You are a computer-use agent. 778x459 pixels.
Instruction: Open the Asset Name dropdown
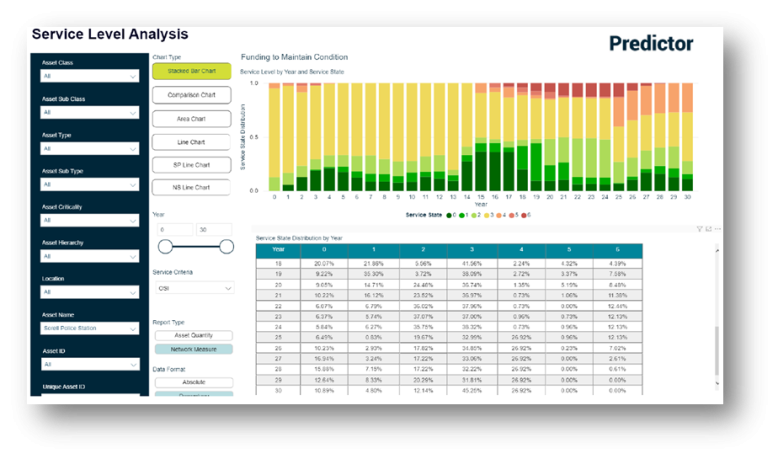coord(90,328)
